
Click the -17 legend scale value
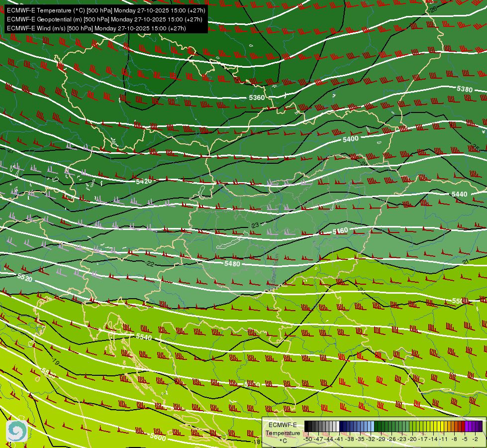423,439
